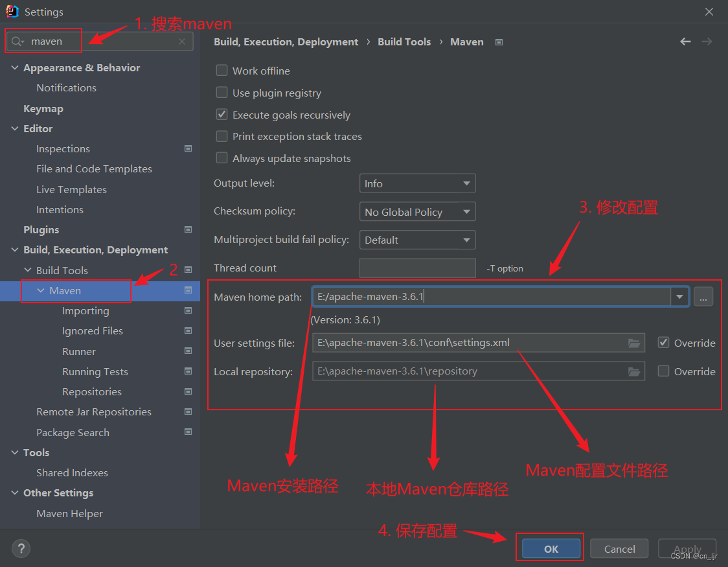
Task: Uncheck Execute goals recursively
Action: tap(222, 114)
